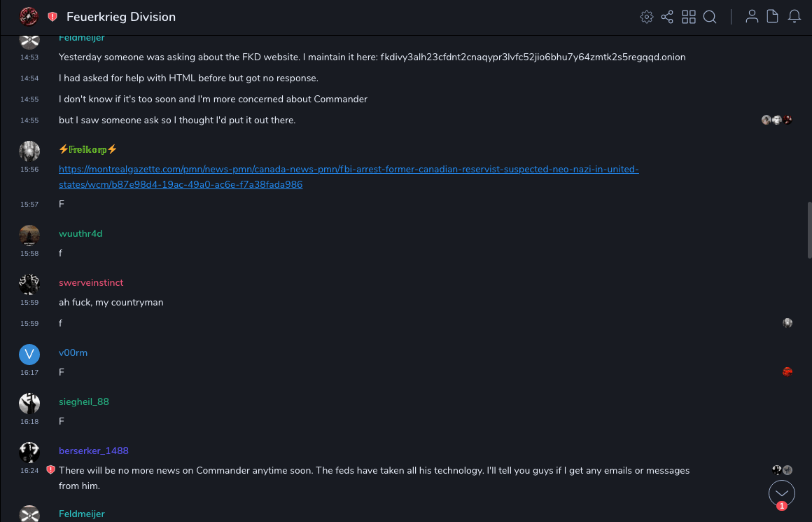The width and height of the screenshot is (812, 522).
Task: Open the chat settings gear icon
Action: tap(647, 17)
